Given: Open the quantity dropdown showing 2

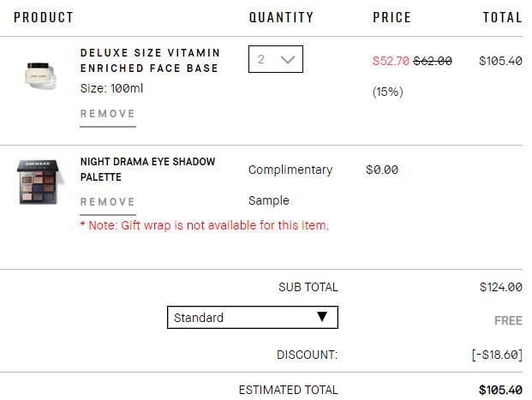Looking at the screenshot, I should (275, 60).
